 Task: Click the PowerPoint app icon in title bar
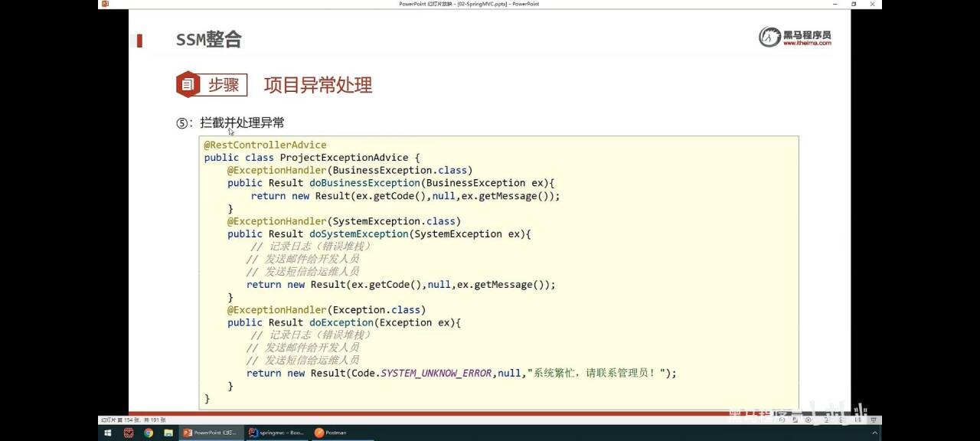point(105,4)
